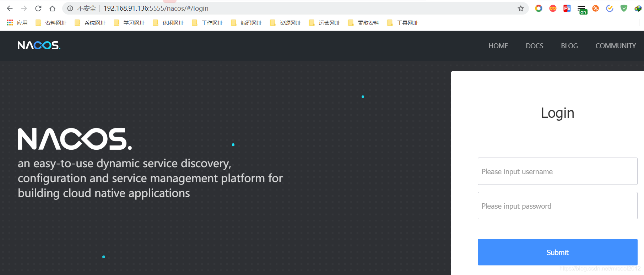Click the 'building cloud native applications' text
This screenshot has width=644, height=275.
104,193
